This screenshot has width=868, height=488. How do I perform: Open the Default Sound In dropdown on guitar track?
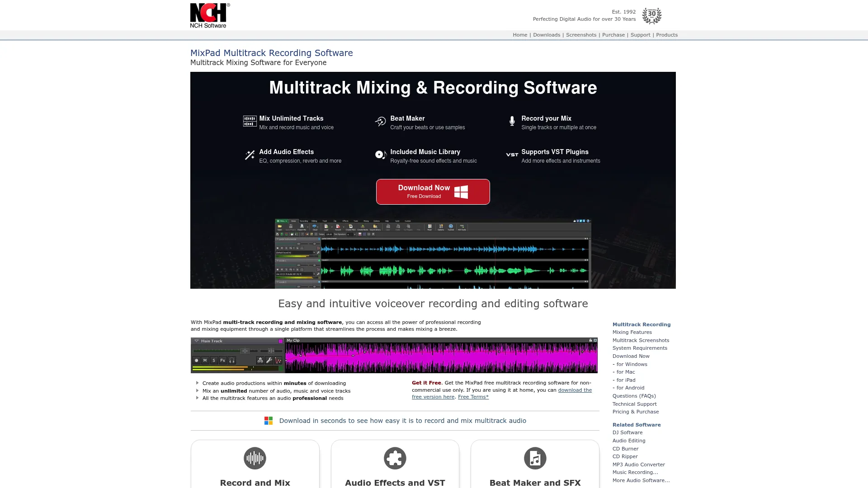coord(295,253)
